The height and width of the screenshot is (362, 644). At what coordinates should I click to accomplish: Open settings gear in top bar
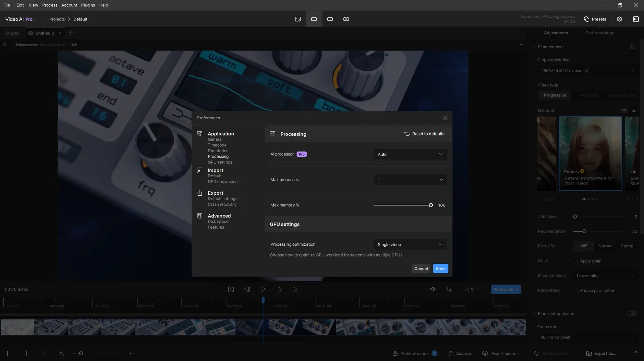pos(620,19)
